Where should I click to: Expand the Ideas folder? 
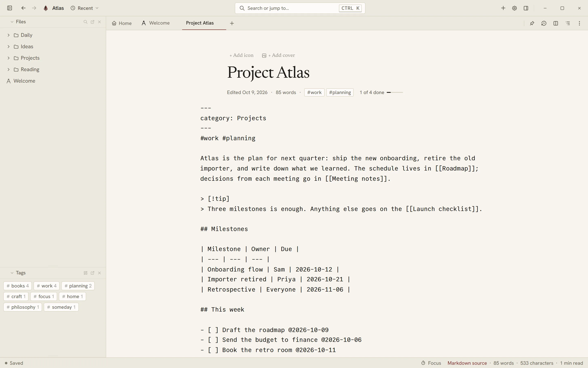(x=9, y=46)
